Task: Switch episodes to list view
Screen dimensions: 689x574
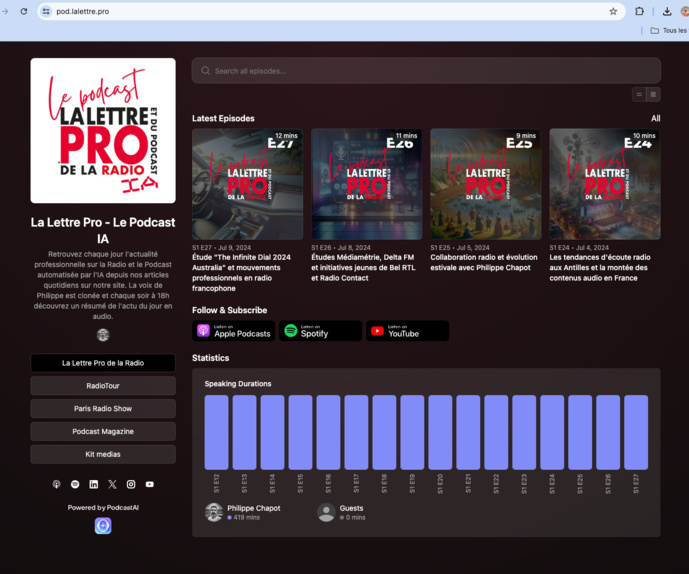Action: coord(639,94)
